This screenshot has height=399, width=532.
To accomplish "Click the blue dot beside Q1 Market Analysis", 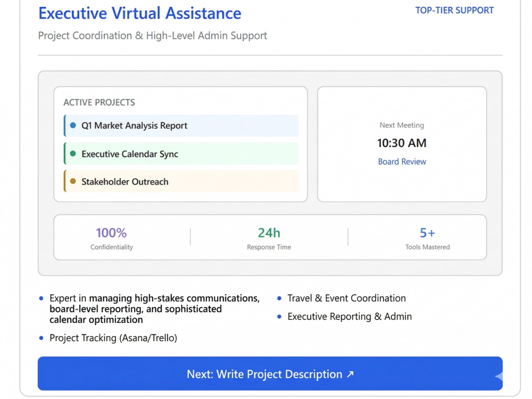I will coord(73,125).
